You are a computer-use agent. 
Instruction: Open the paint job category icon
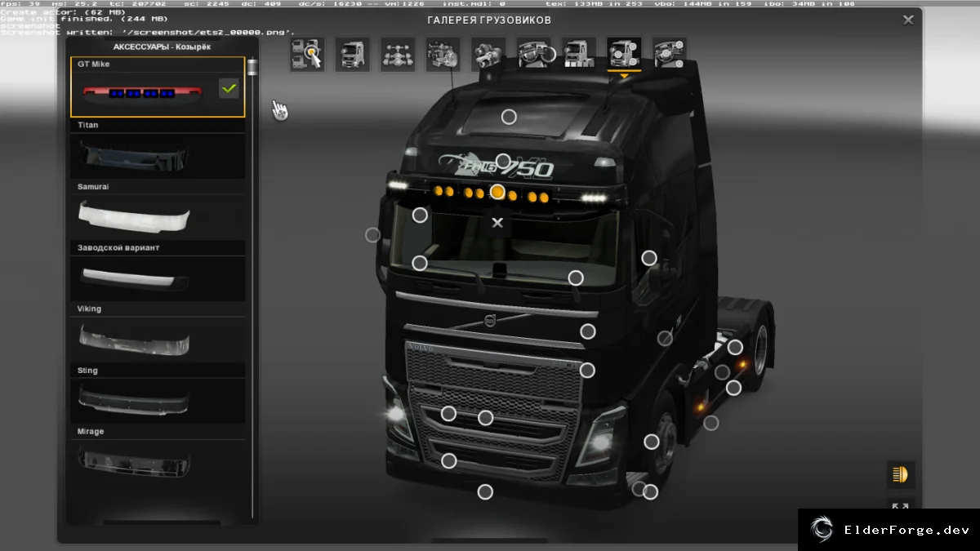(579, 55)
